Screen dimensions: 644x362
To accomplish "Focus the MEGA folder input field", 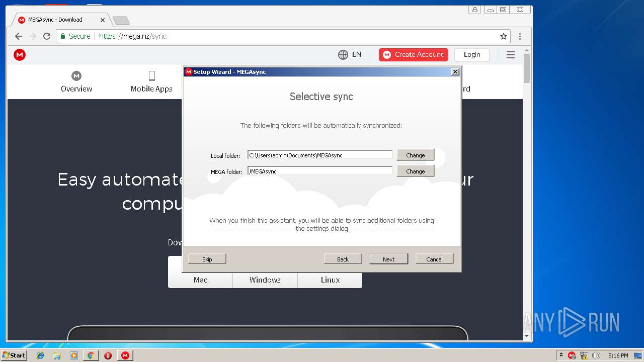I will click(x=319, y=171).
